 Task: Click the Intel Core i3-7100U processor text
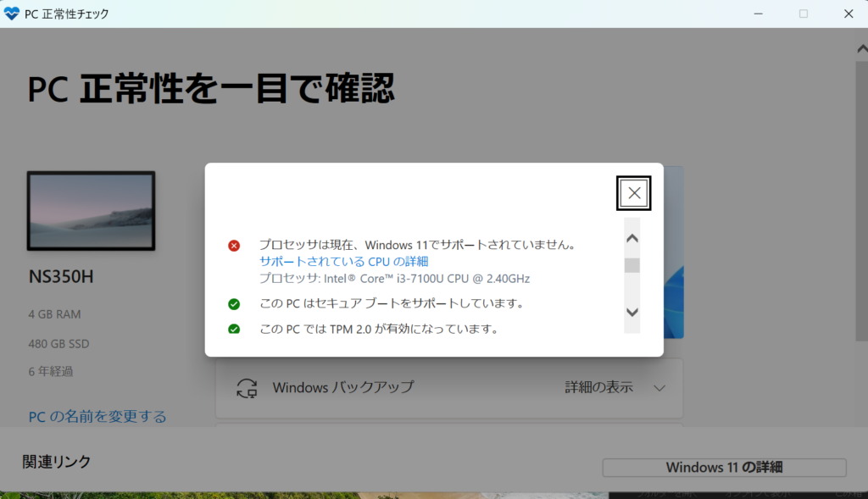pos(395,278)
